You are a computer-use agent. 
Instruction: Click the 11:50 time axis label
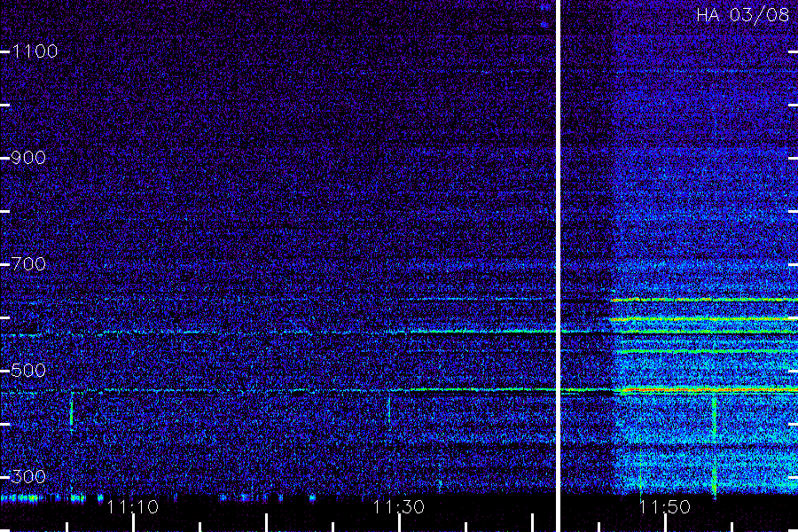(665, 507)
